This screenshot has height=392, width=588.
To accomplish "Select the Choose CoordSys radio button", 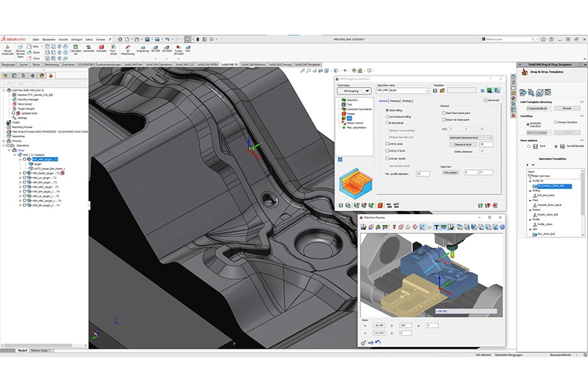I will pyautogui.click(x=555, y=122).
